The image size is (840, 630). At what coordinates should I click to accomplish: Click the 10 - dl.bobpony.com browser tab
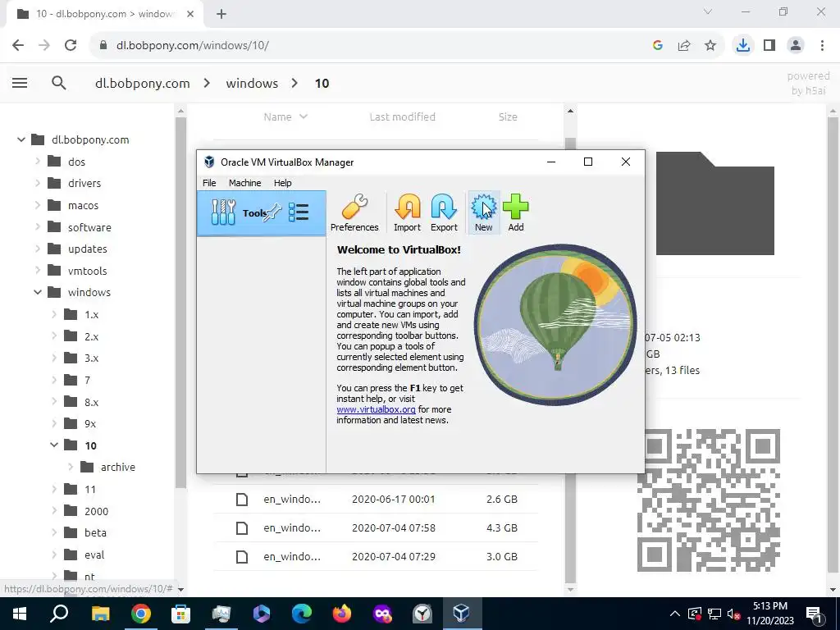point(104,14)
